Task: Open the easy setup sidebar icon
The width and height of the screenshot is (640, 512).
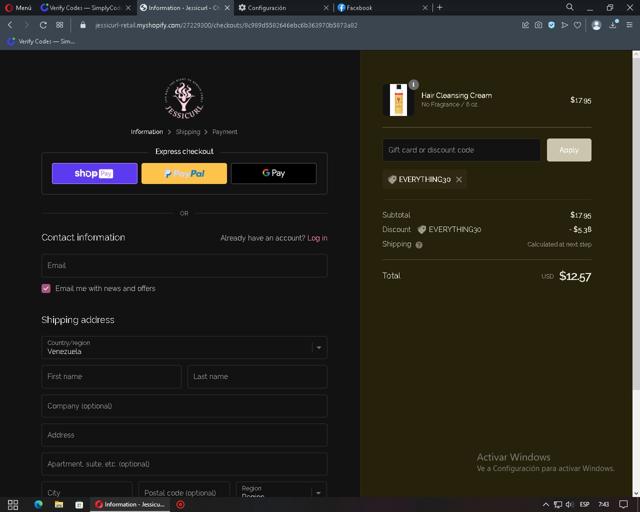Action: [629, 25]
